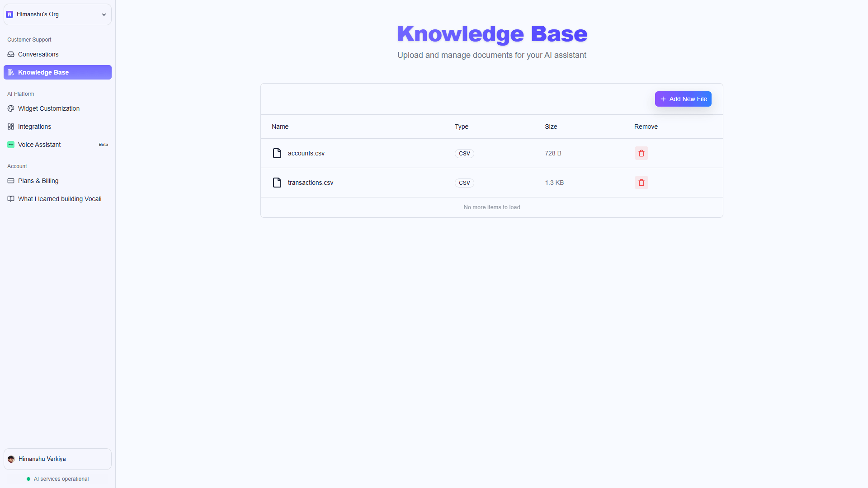Click the Type column header

(x=462, y=127)
